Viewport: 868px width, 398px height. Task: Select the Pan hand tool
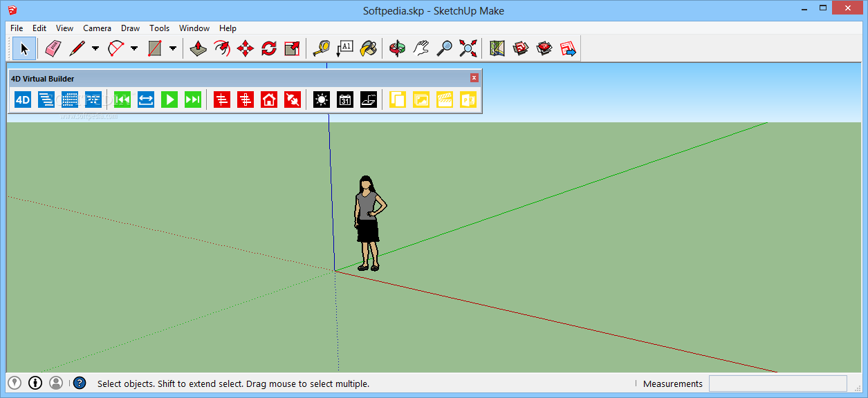click(x=421, y=48)
